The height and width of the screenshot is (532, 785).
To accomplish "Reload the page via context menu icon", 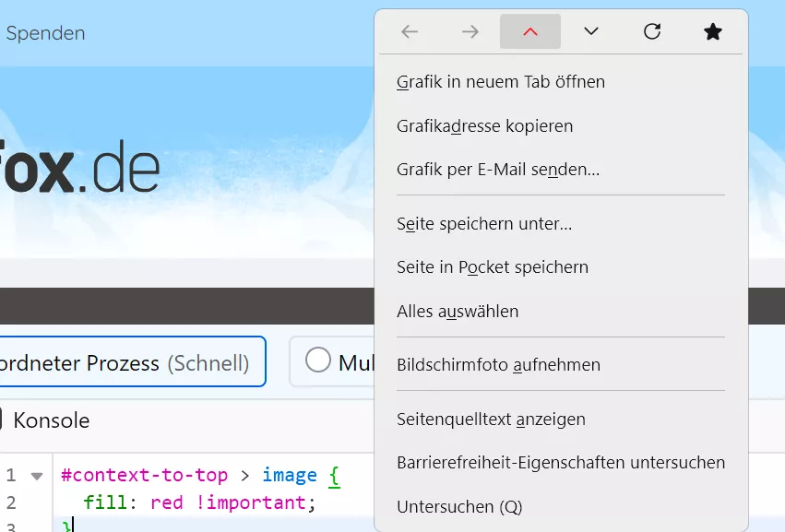I will (x=652, y=32).
